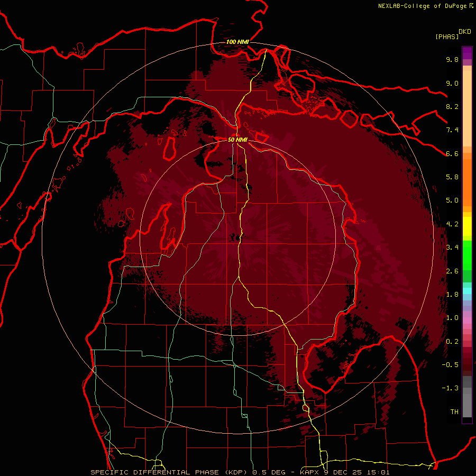Click the 1.8 scale value
The image size is (476, 476).
(x=452, y=295)
